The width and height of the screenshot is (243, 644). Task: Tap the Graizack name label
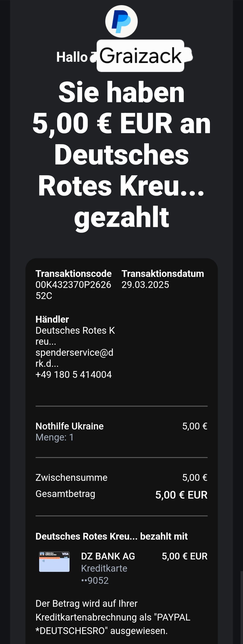140,56
